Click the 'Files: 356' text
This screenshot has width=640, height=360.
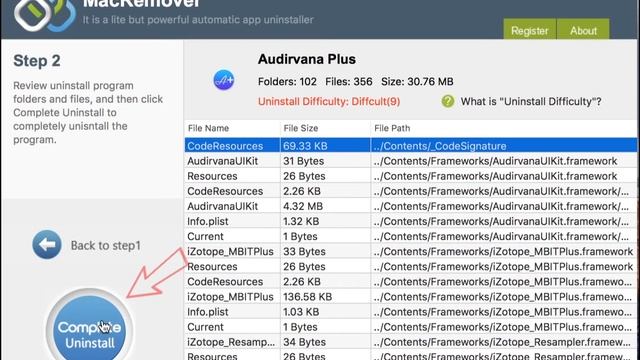tap(349, 82)
